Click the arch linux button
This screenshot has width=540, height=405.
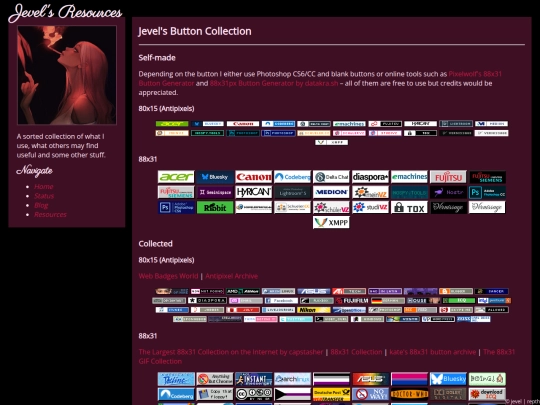point(292,379)
